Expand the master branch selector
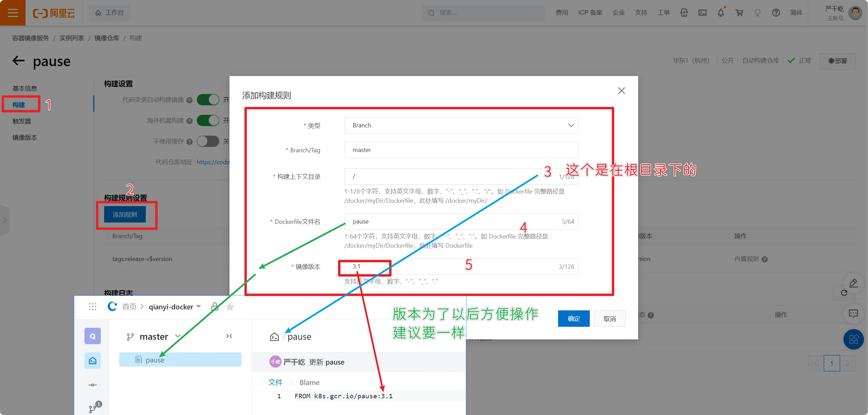868x415 pixels. [x=153, y=337]
